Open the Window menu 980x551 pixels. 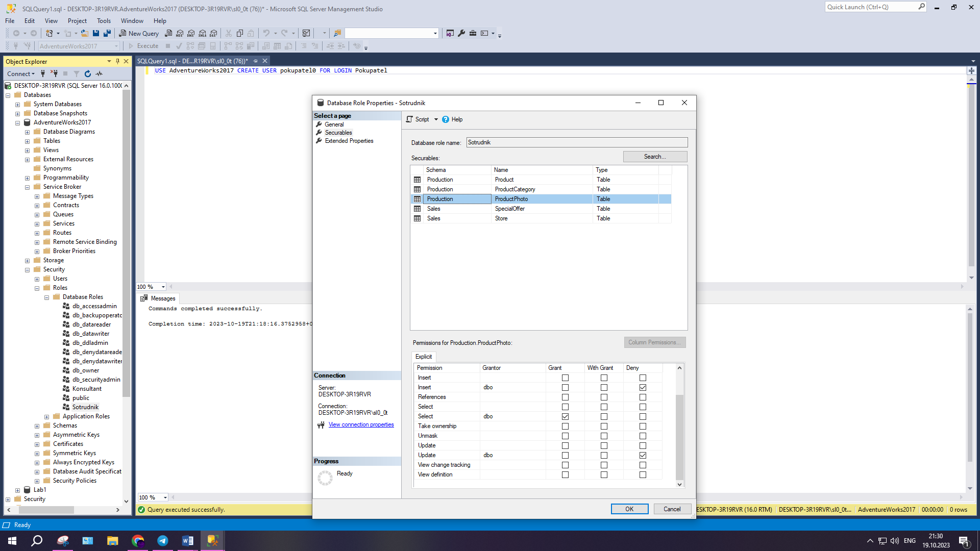[x=132, y=21]
